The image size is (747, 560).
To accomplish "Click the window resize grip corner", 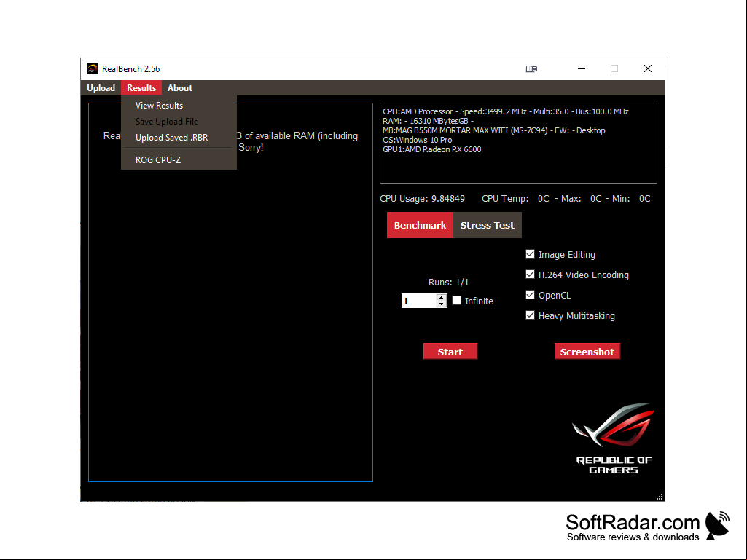I will coord(660,497).
